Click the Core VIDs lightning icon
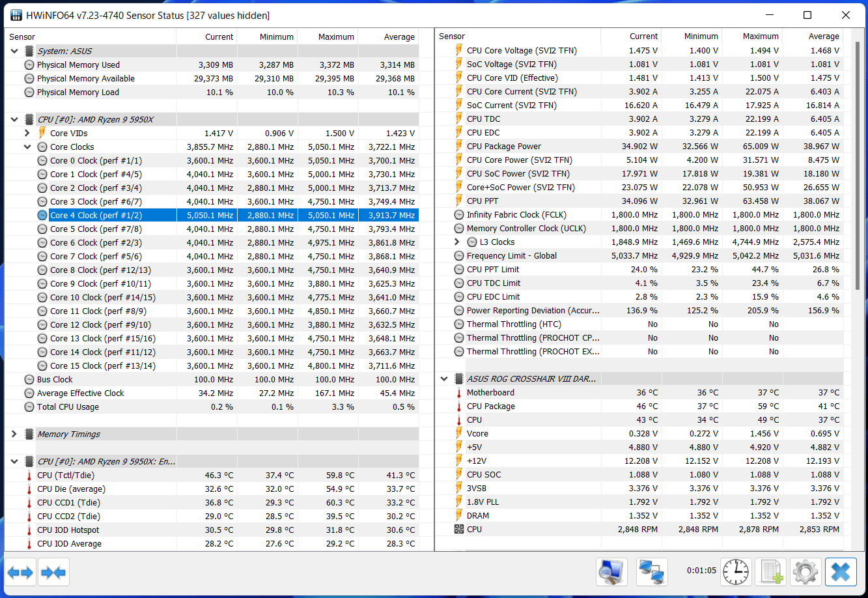The image size is (868, 598). click(x=42, y=133)
